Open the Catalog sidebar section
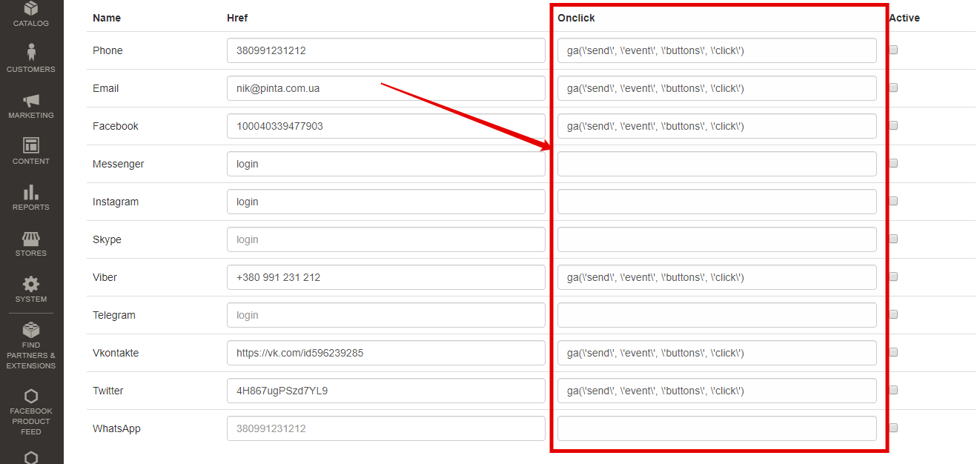This screenshot has height=464, width=980. click(31, 14)
